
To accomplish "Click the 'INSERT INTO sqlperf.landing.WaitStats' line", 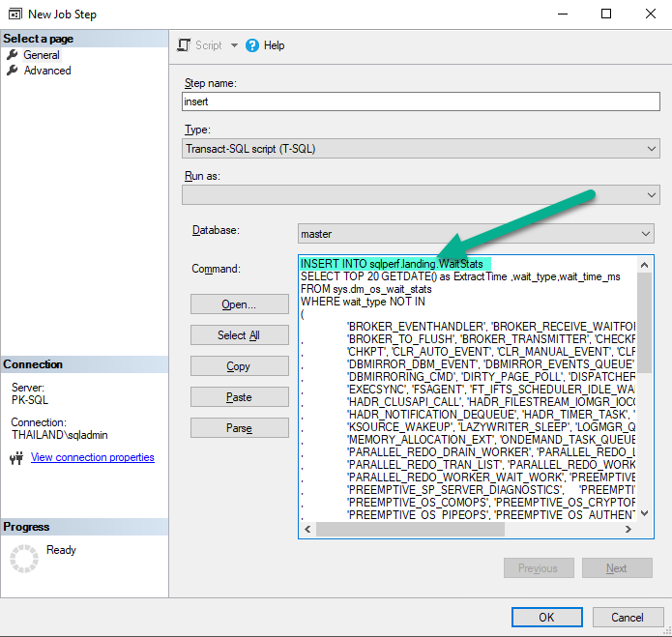I will pos(392,264).
